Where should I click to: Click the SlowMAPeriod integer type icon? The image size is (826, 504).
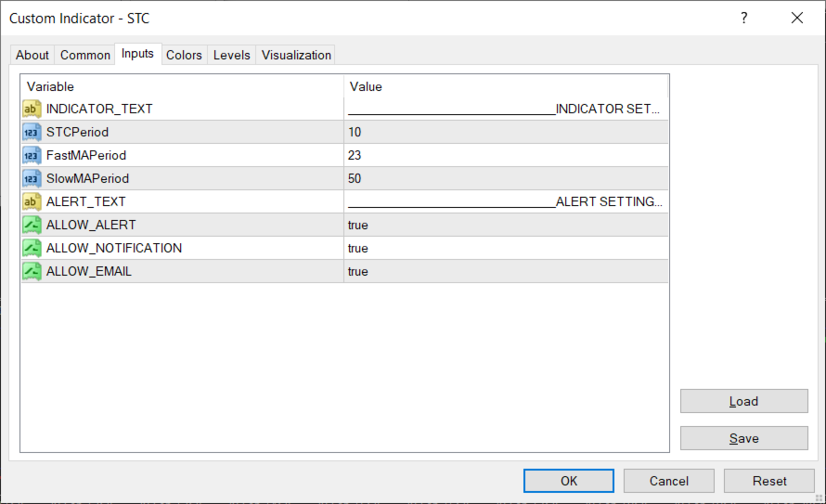click(x=32, y=178)
